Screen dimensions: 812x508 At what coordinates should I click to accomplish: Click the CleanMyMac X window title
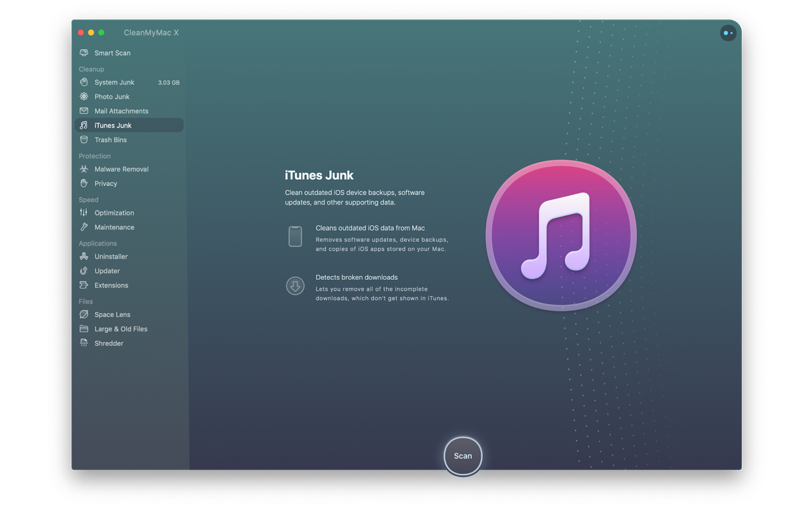tap(151, 33)
